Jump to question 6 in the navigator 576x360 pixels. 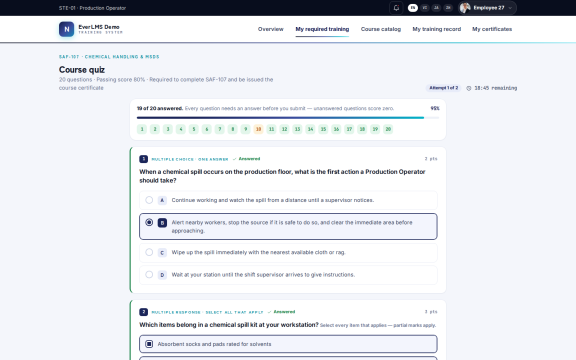[207, 129]
